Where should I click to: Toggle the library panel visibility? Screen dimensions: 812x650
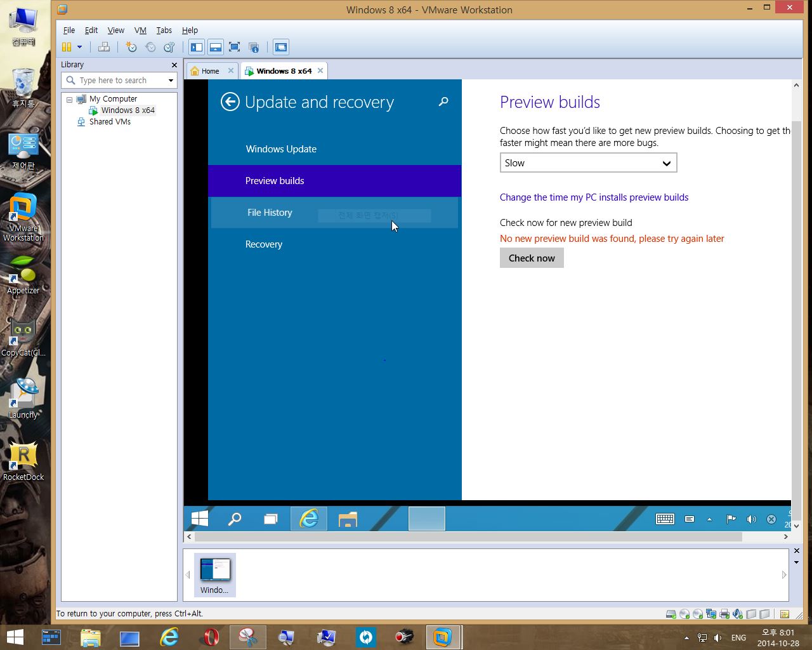(197, 47)
